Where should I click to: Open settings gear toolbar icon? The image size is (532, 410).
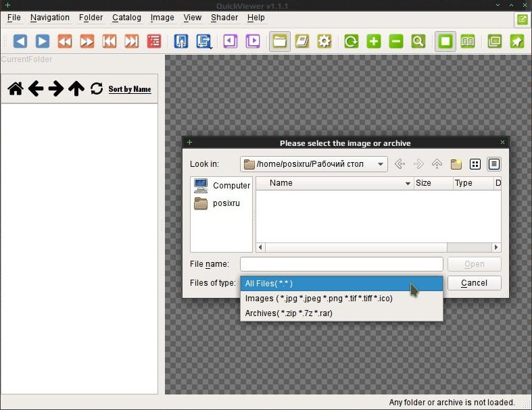pos(324,41)
